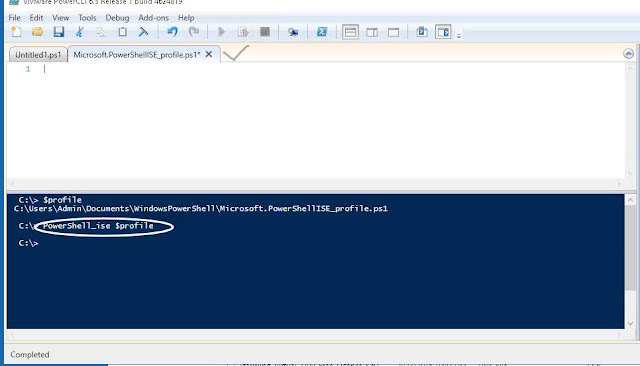Viewport: 640px width, 366px height.
Task: Open the Tools menu
Action: (x=87, y=18)
